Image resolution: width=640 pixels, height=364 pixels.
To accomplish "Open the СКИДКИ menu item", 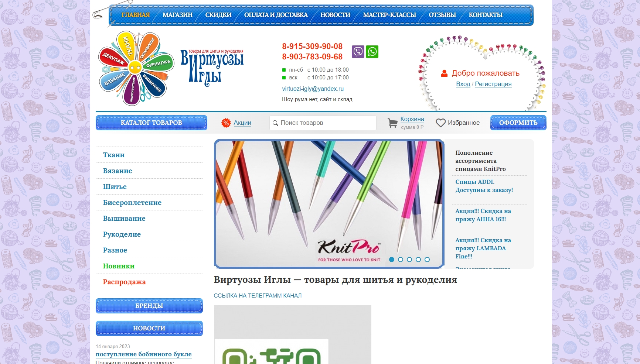I will point(218,15).
